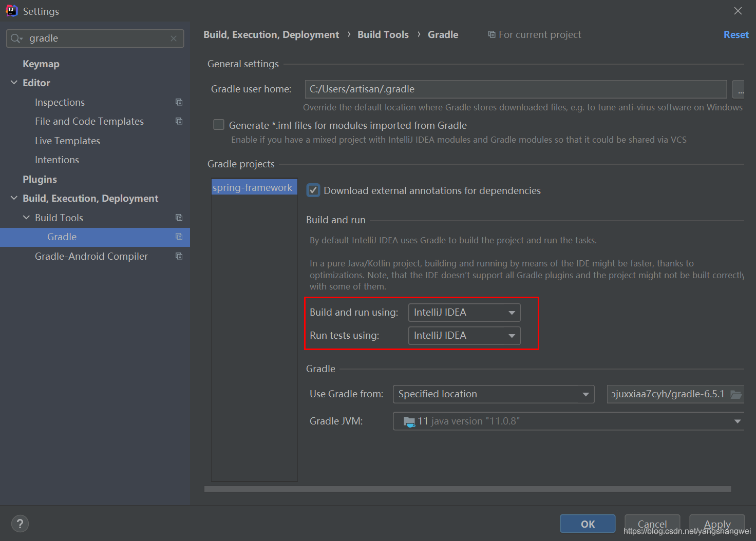Collapse the Editor tree section
The width and height of the screenshot is (756, 541).
pos(14,83)
